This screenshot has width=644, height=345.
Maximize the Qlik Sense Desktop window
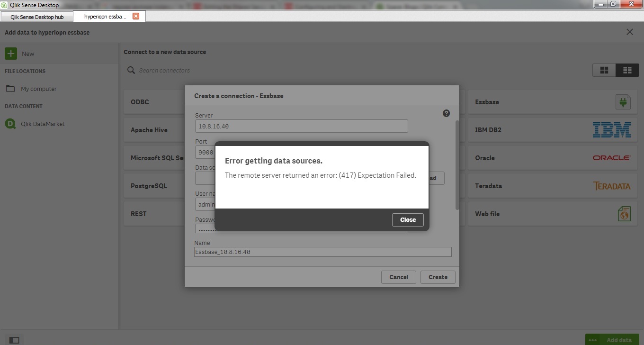(x=613, y=4)
